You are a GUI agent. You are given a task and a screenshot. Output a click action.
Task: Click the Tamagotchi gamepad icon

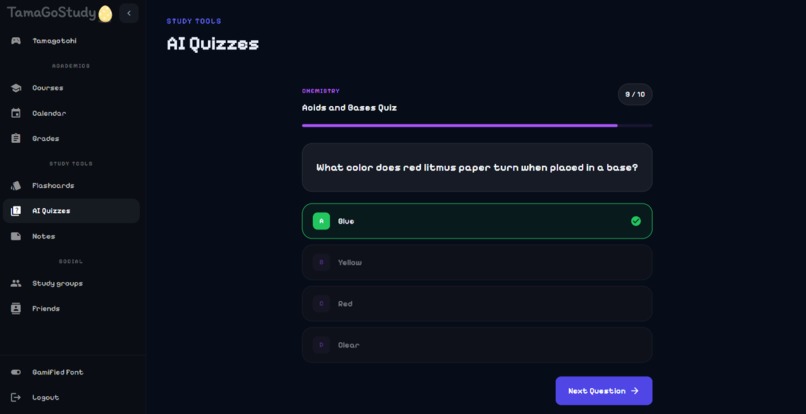16,41
